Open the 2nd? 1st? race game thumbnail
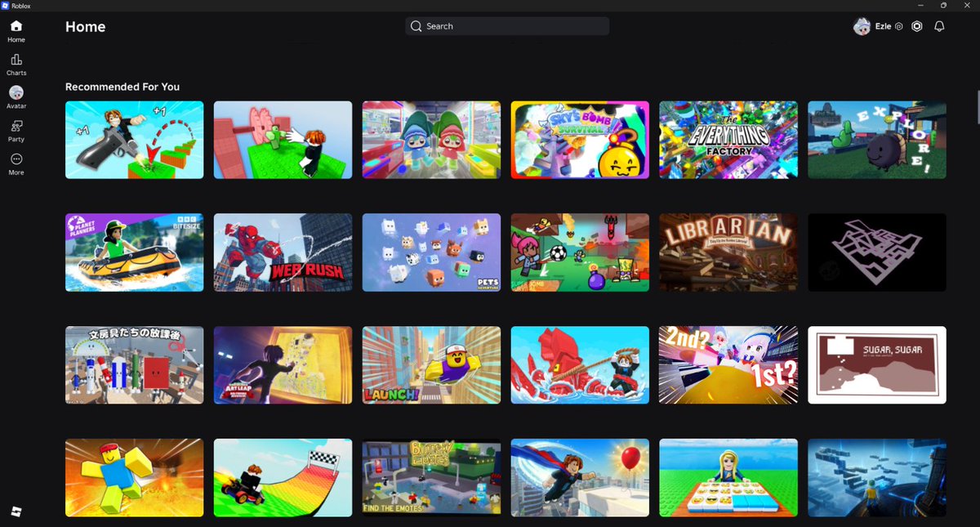 pos(728,365)
